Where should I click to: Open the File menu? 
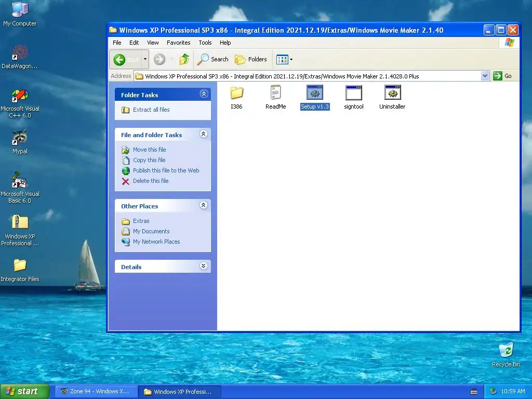[x=117, y=43]
